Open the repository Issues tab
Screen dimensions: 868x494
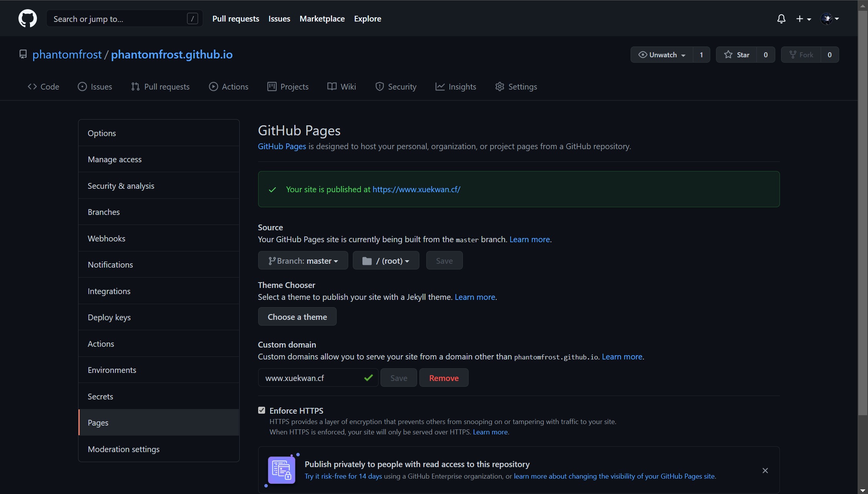(95, 86)
